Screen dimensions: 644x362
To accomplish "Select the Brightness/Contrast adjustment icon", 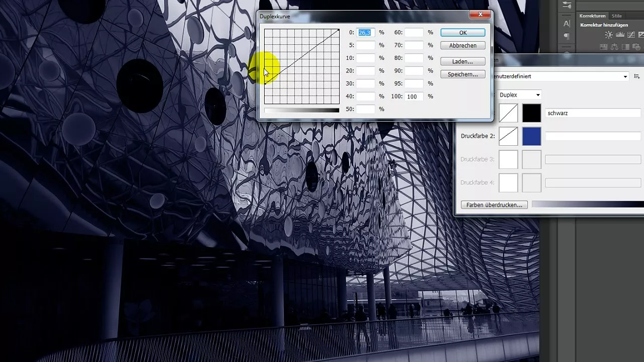I will point(609,35).
